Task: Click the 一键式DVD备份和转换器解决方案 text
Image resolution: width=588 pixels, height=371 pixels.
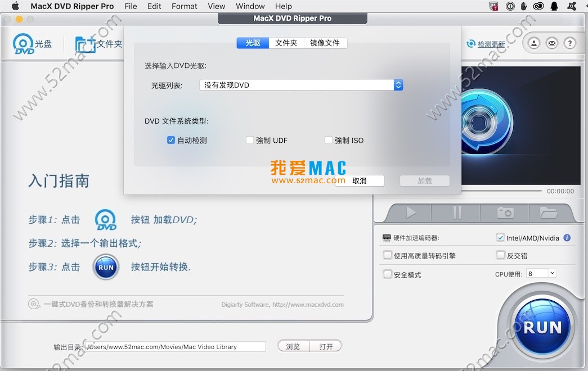Action: point(98,304)
